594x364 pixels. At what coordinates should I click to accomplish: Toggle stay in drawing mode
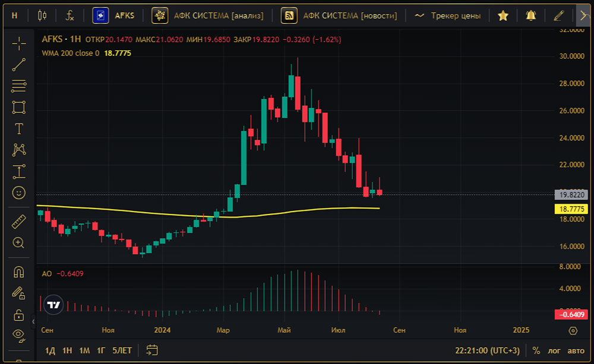18,293
